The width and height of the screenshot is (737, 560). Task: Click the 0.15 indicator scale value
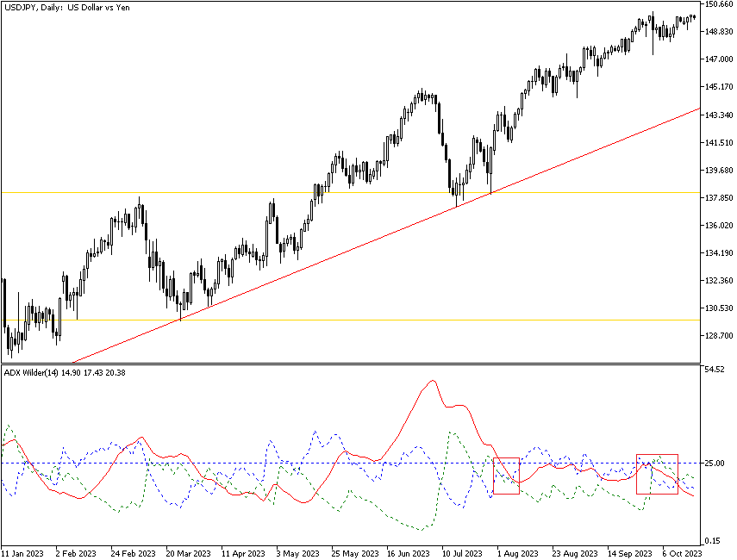(712, 540)
